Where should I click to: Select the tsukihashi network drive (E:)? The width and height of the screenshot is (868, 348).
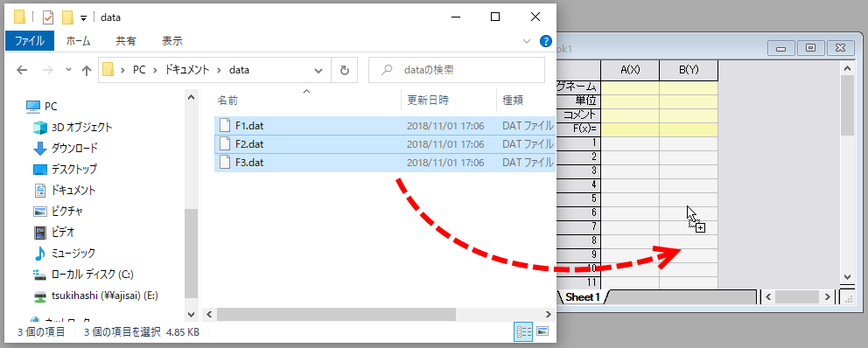point(95,296)
